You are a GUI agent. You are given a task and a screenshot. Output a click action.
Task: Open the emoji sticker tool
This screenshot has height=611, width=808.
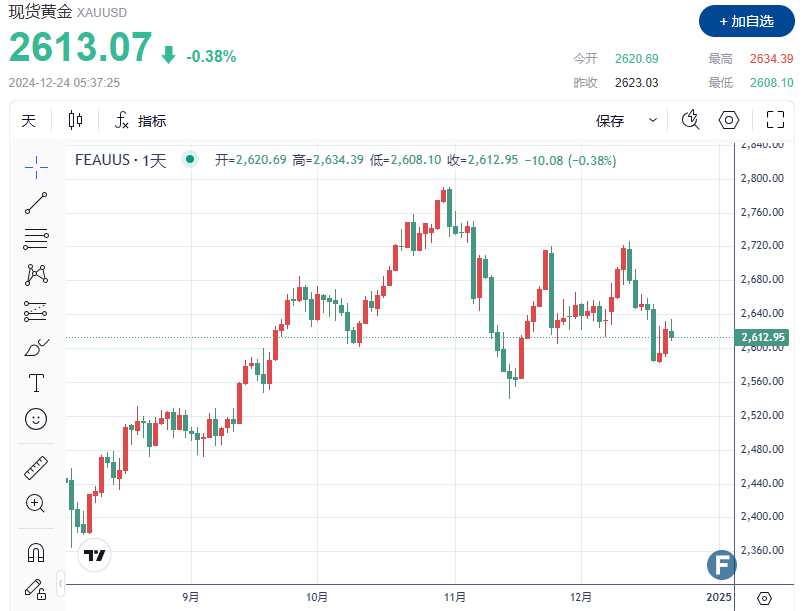tap(36, 419)
